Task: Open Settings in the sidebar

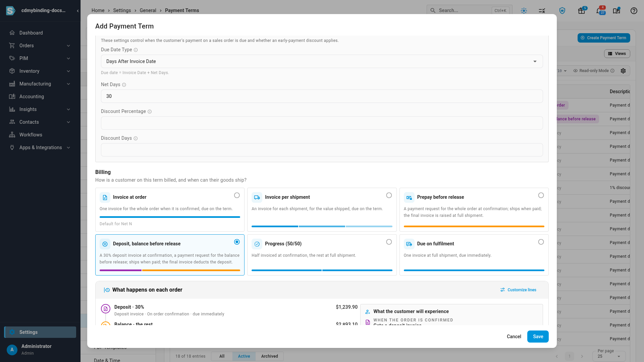Action: click(40, 332)
